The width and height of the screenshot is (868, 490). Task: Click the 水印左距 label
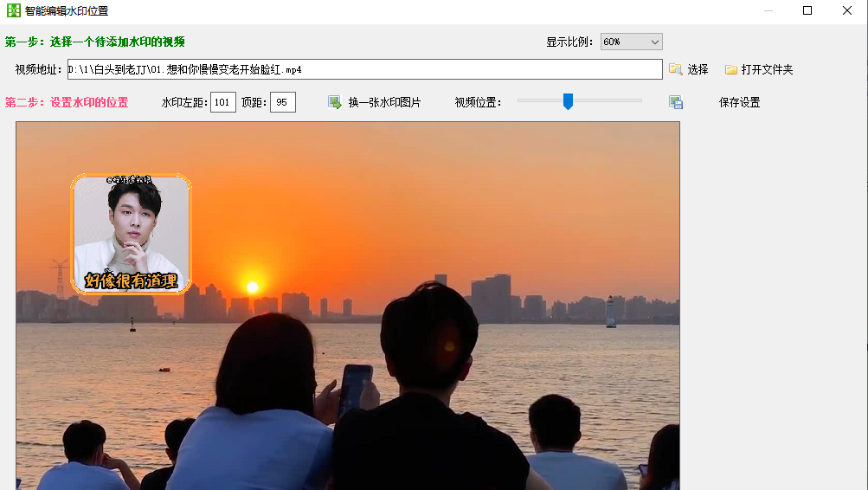click(185, 102)
